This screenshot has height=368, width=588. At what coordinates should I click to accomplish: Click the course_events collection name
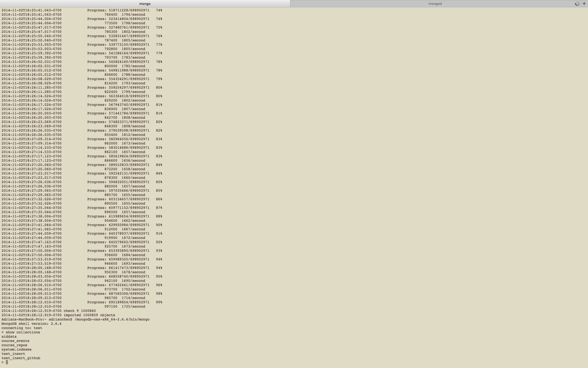pos(15,341)
